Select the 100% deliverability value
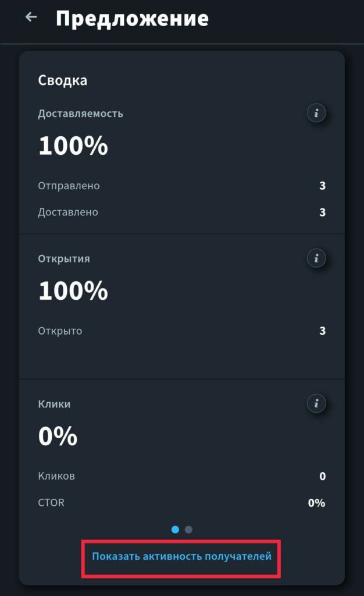 point(73,146)
